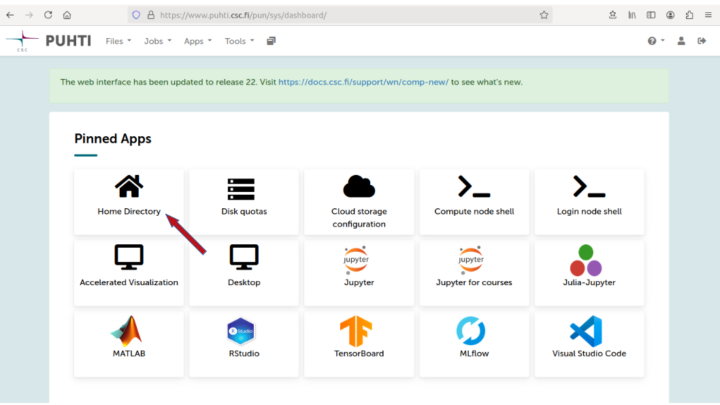Click the PUHTI logo link

(x=49, y=41)
